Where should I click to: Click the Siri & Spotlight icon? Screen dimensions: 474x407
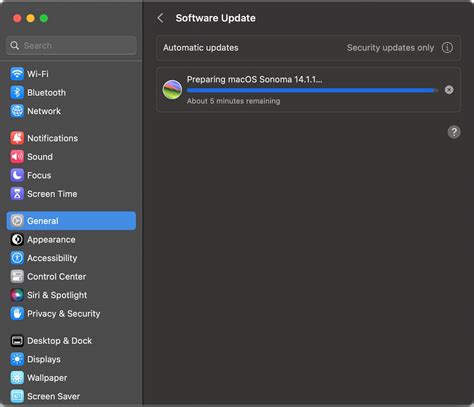coord(17,295)
